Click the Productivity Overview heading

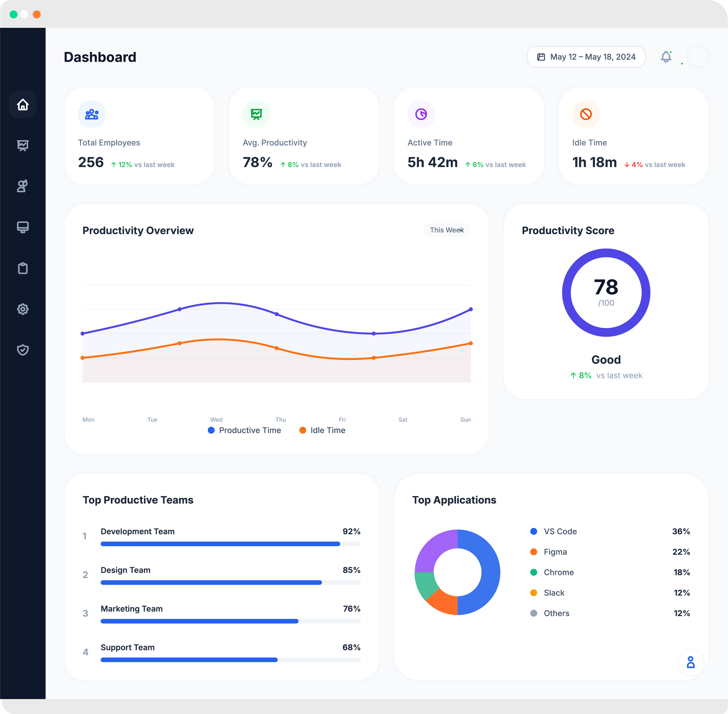[x=138, y=230]
